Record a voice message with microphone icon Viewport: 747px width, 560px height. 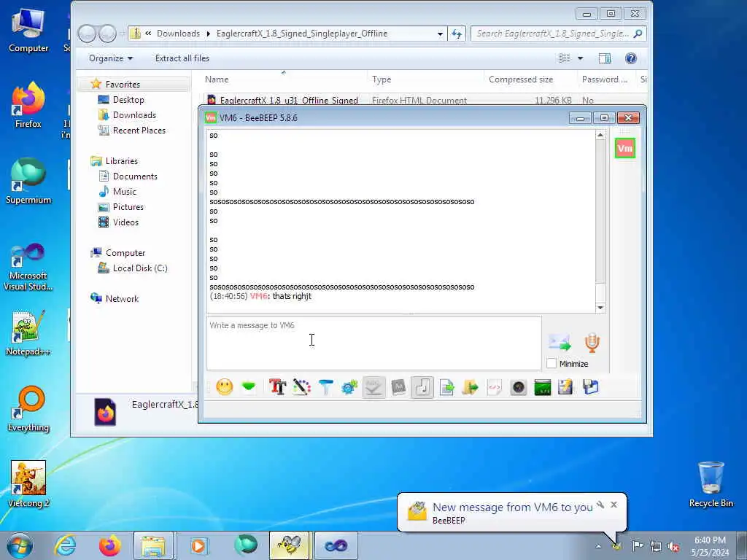pos(592,343)
